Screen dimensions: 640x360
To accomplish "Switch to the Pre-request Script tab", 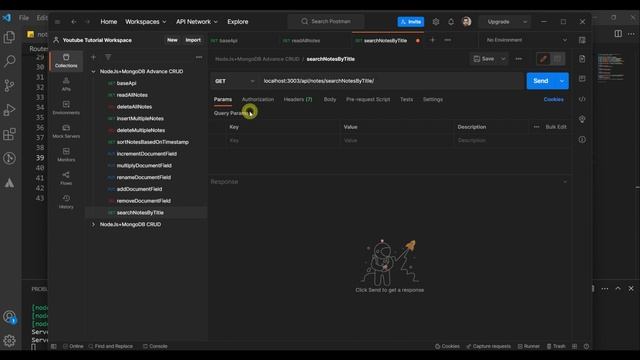I will [x=368, y=100].
